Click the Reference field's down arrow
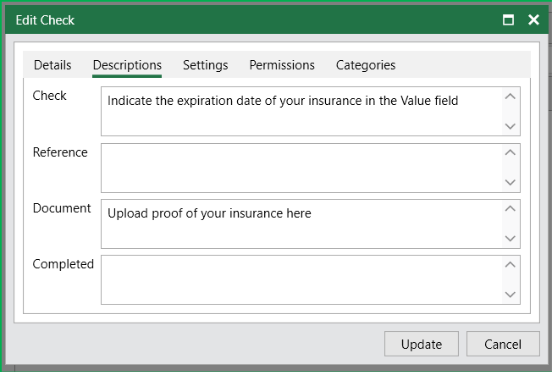Viewport: 552px width, 372px height. (510, 182)
